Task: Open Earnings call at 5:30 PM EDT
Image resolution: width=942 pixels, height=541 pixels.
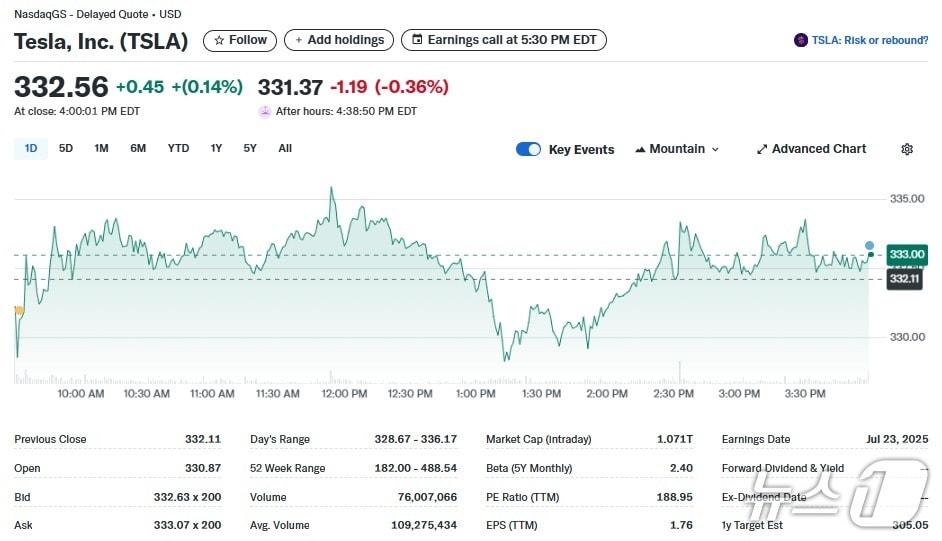Action: [x=503, y=40]
